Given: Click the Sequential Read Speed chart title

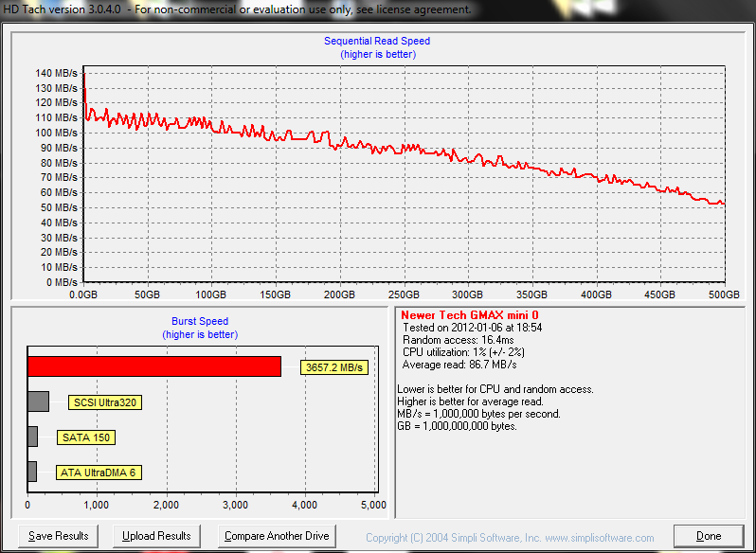Looking at the screenshot, I should click(x=377, y=41).
